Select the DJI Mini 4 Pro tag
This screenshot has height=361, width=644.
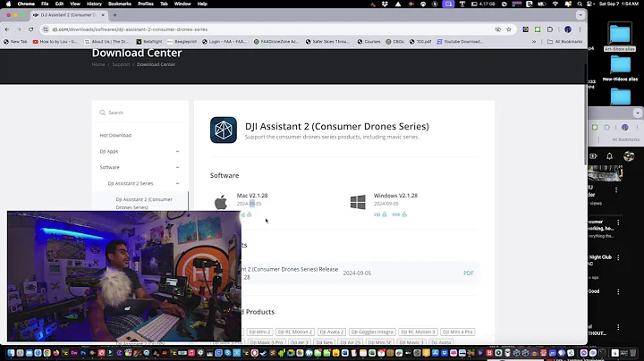(458, 332)
